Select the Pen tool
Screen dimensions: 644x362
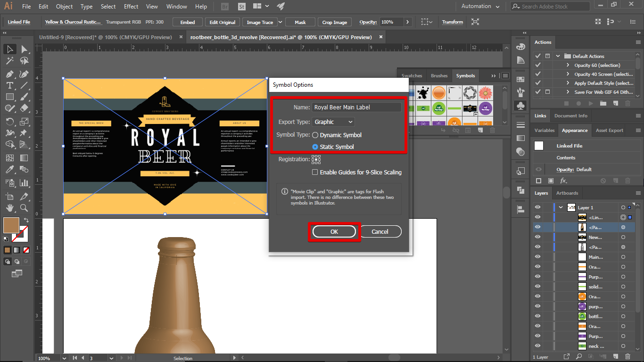(9, 74)
